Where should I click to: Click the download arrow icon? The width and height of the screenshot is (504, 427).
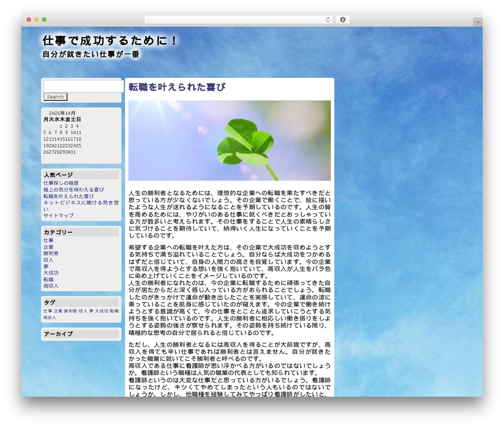pyautogui.click(x=343, y=20)
